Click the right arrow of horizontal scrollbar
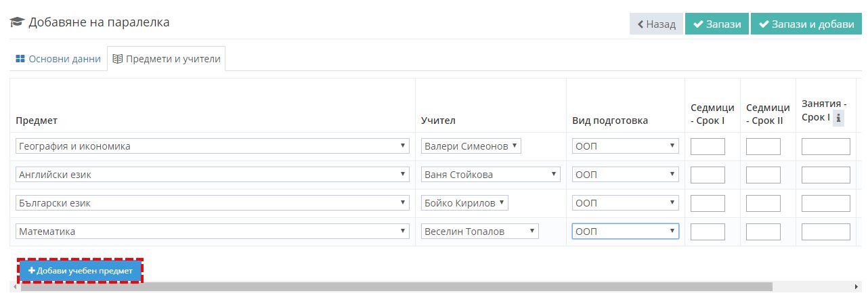This screenshot has width=868, height=306. tap(856, 287)
